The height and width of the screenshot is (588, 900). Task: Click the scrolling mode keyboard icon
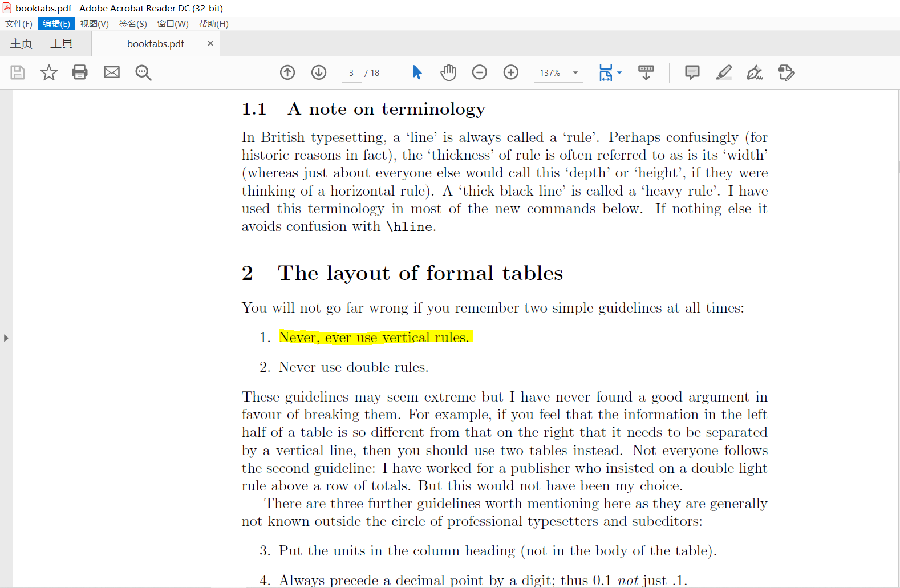click(646, 72)
